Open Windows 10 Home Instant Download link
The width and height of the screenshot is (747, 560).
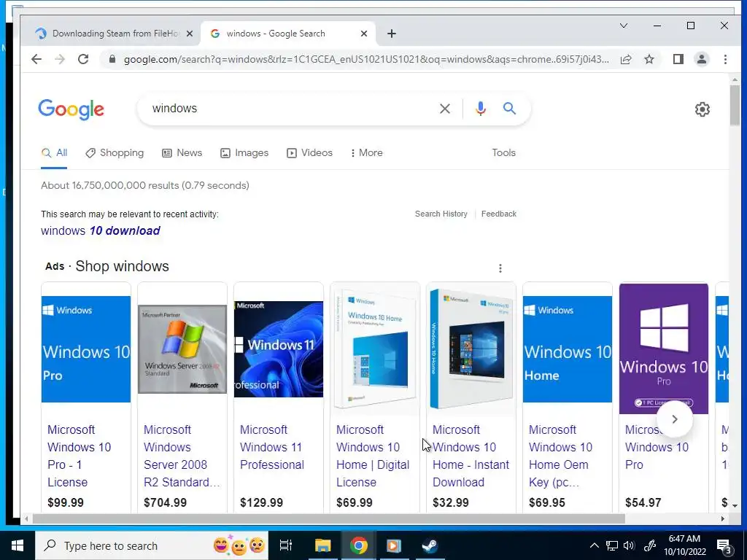coord(471,456)
